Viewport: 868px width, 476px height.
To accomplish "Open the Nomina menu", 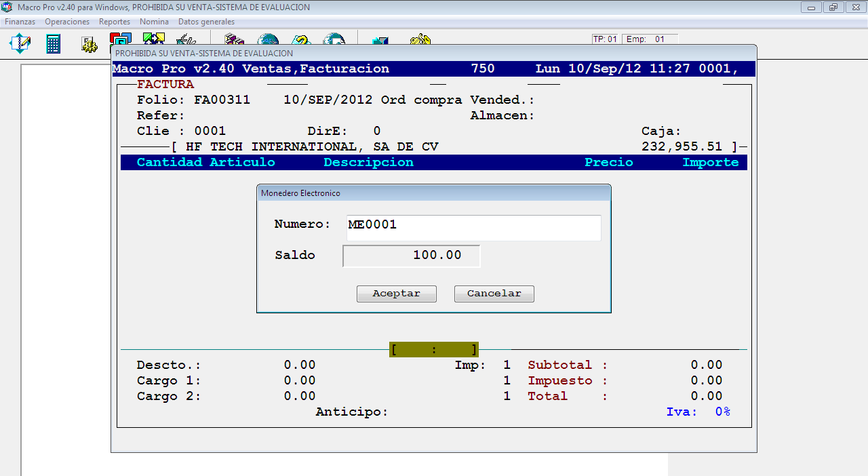I will (x=154, y=22).
